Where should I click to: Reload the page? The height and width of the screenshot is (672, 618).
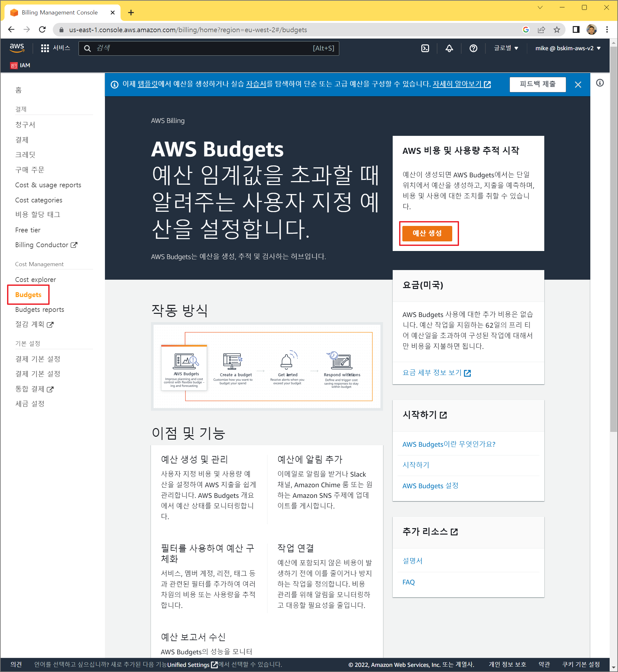point(42,30)
